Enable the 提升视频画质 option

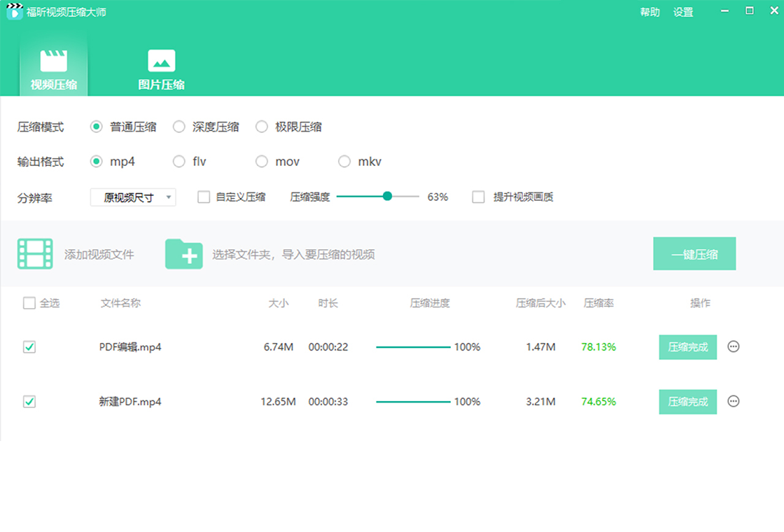pyautogui.click(x=478, y=197)
